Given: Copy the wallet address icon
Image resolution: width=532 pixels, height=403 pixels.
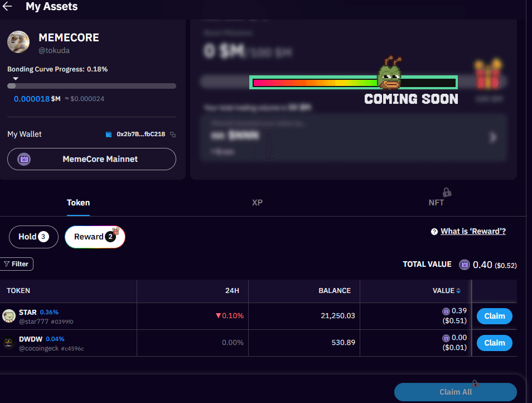Looking at the screenshot, I should point(173,135).
